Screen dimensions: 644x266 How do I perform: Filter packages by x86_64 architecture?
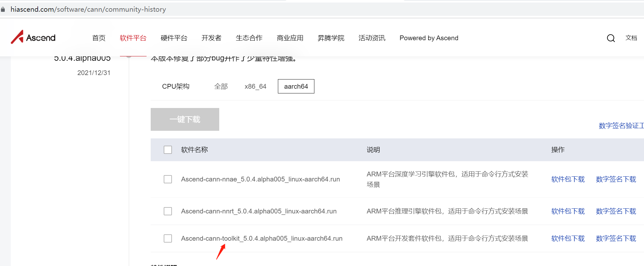(x=255, y=86)
